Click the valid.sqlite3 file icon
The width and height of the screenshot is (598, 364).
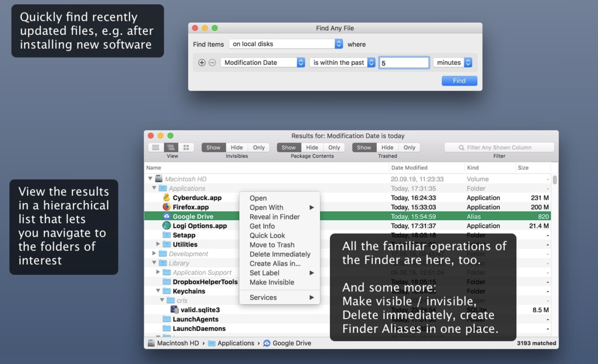click(174, 309)
